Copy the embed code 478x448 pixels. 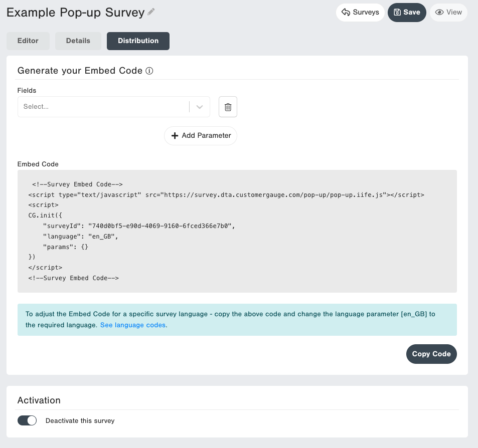(431, 354)
